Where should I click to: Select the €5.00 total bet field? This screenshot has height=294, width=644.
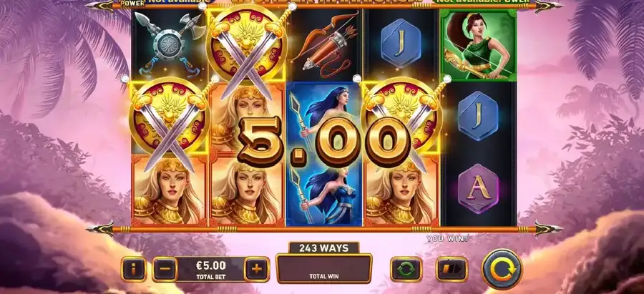point(210,269)
